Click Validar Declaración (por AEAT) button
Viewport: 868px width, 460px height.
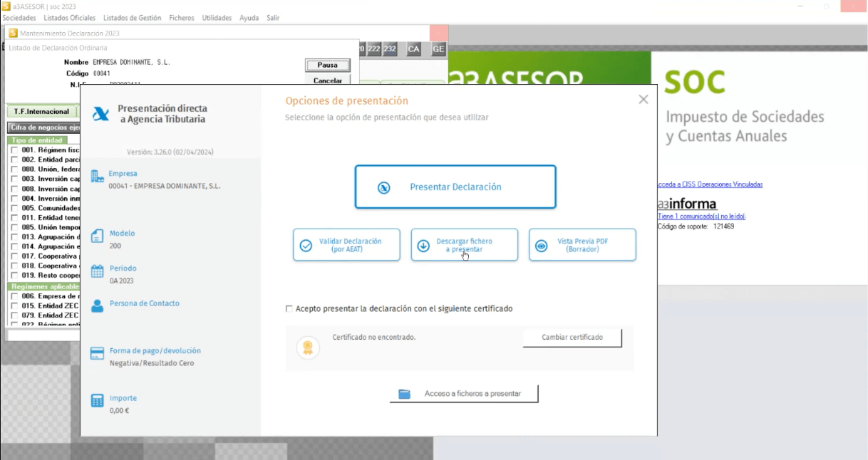click(346, 245)
